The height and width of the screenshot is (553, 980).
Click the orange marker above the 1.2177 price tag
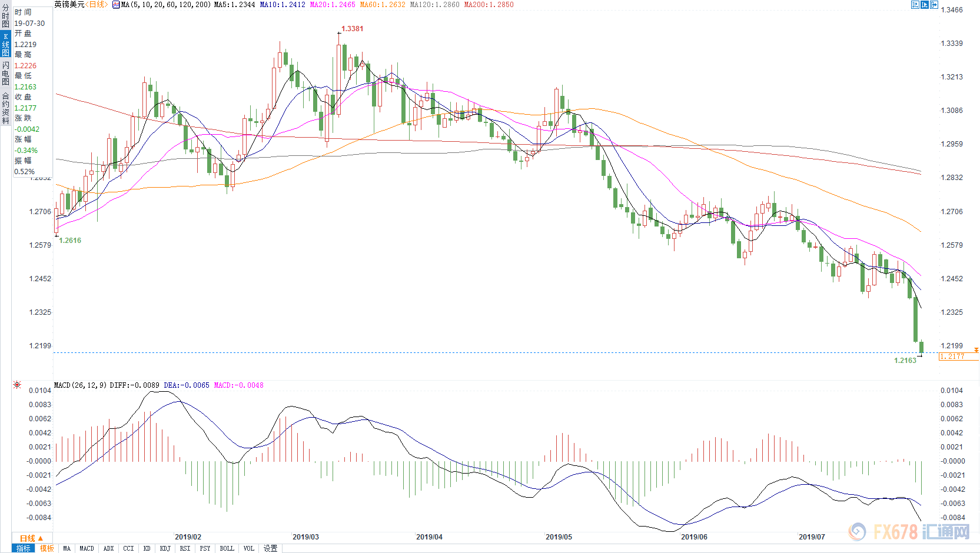(976, 350)
